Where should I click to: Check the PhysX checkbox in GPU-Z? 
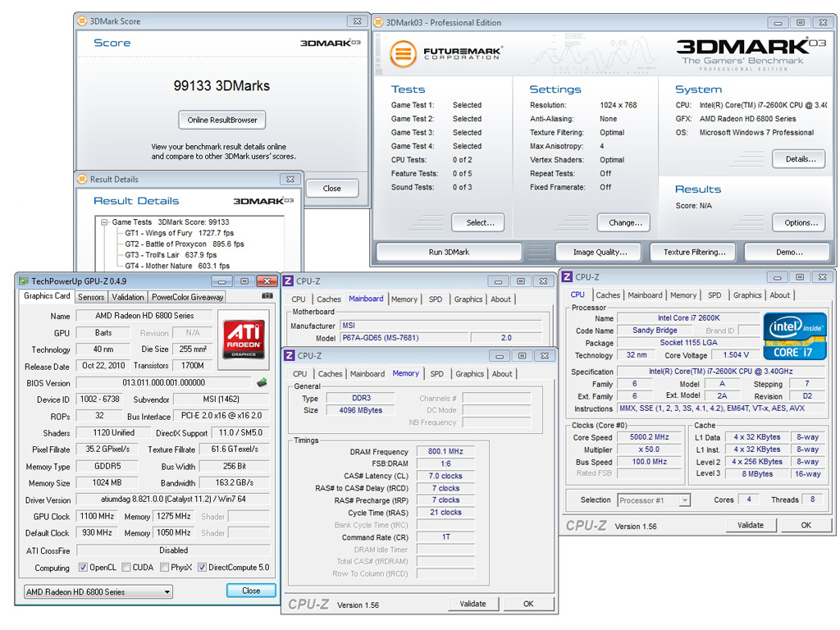coord(164,568)
